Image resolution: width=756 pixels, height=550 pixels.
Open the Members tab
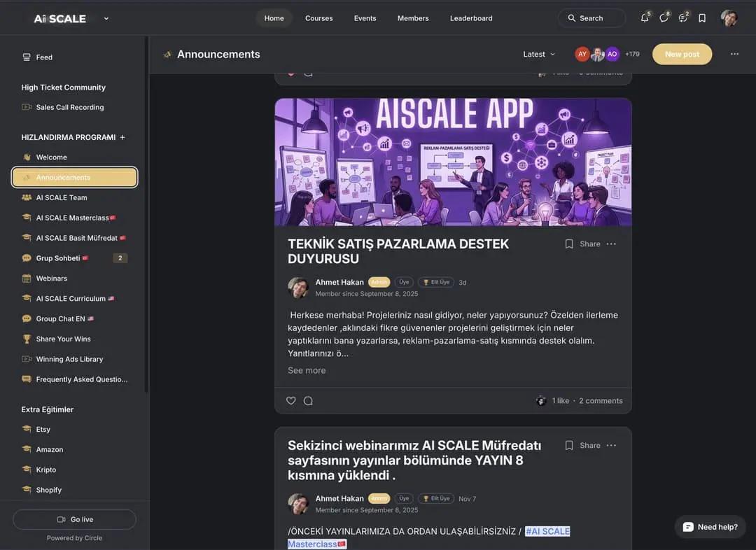[x=413, y=18]
